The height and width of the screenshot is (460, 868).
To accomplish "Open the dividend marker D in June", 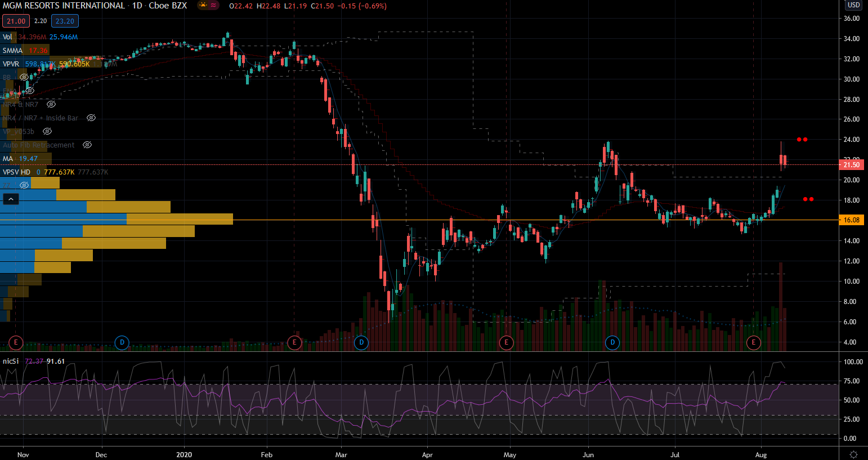I will point(612,342).
